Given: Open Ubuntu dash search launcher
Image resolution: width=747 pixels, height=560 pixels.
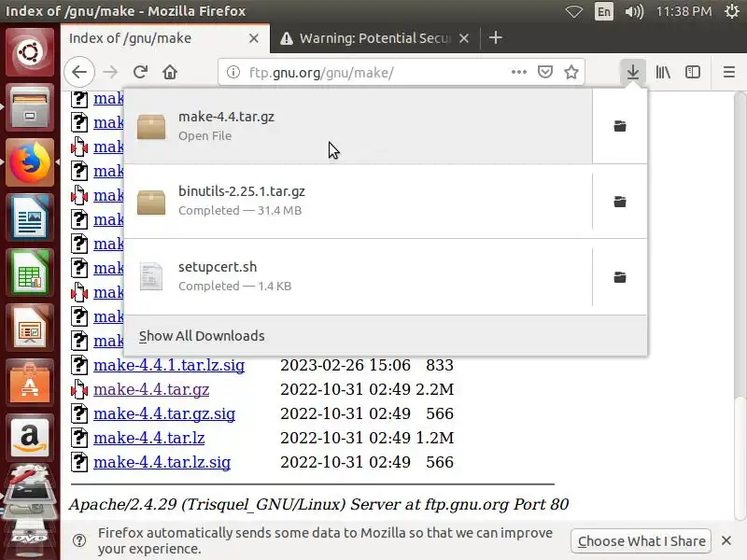Looking at the screenshot, I should pos(30,52).
